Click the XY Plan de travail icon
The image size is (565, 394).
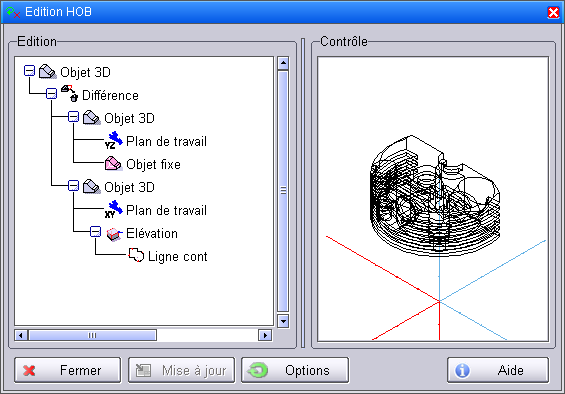click(x=114, y=209)
